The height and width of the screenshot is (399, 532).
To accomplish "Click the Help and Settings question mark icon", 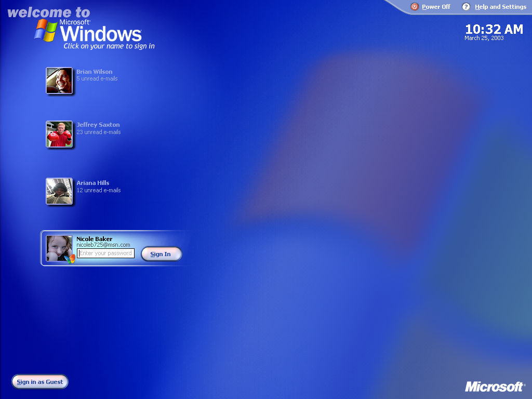I will [x=466, y=7].
